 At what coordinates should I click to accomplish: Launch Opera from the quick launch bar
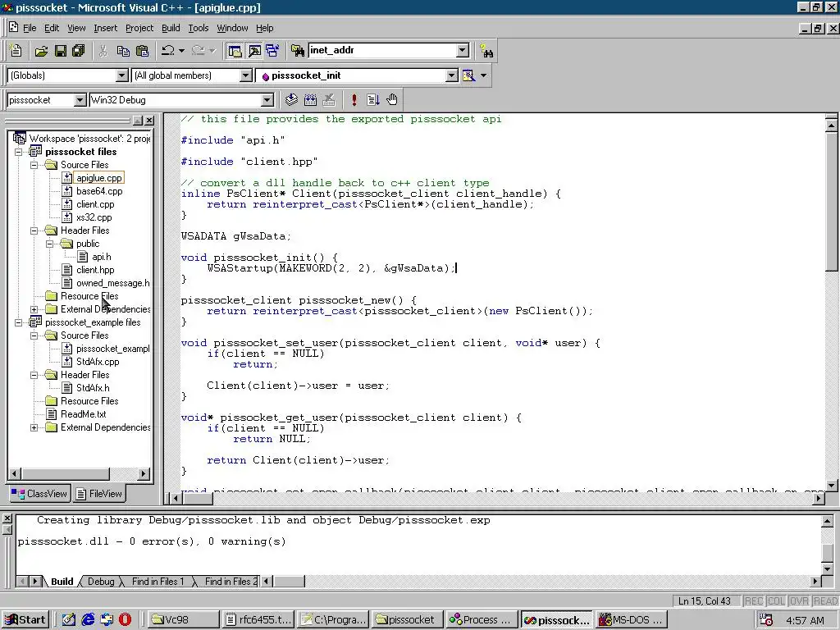pos(125,620)
